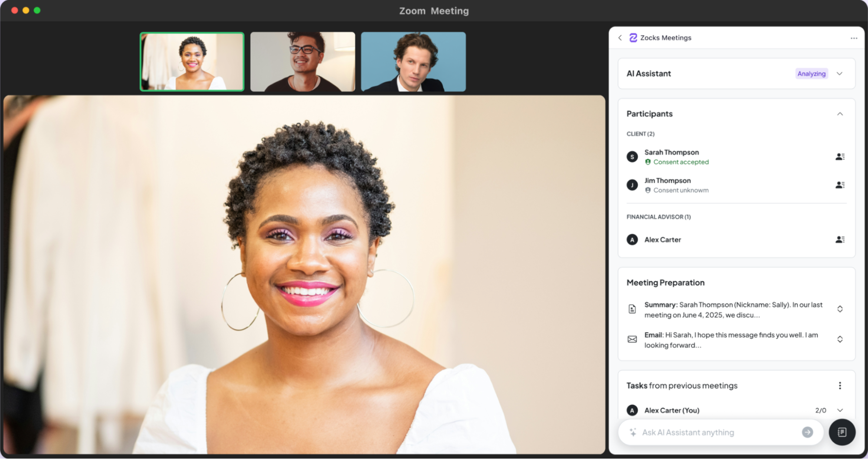The image size is (868, 459).
Task: Click the Zocks logo icon
Action: click(633, 38)
